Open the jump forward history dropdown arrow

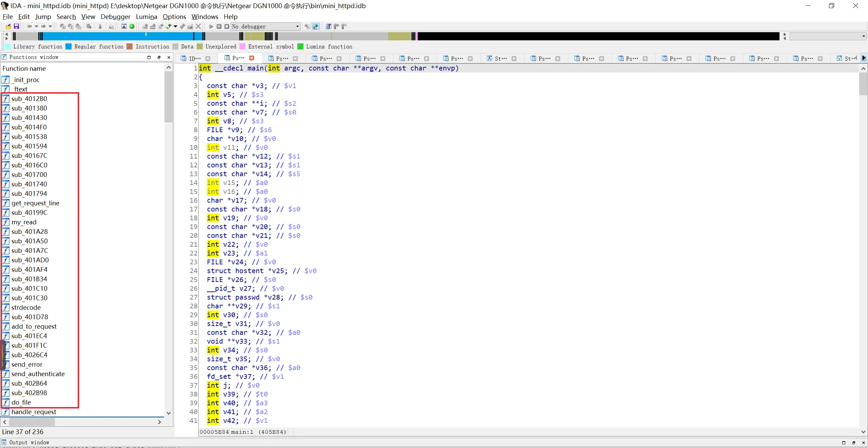(51, 26)
